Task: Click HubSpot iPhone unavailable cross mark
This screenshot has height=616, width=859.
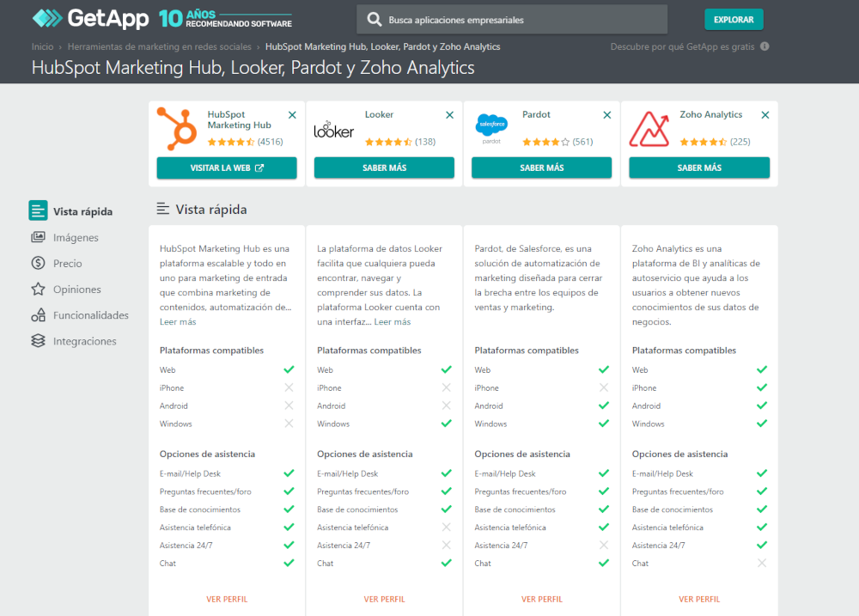Action: (x=289, y=387)
